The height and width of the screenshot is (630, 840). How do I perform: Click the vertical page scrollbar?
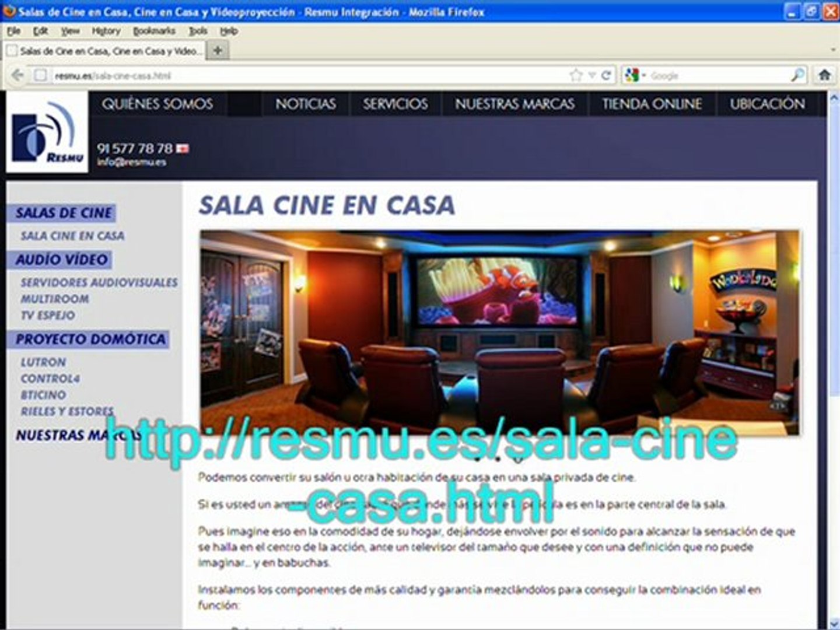[833, 359]
